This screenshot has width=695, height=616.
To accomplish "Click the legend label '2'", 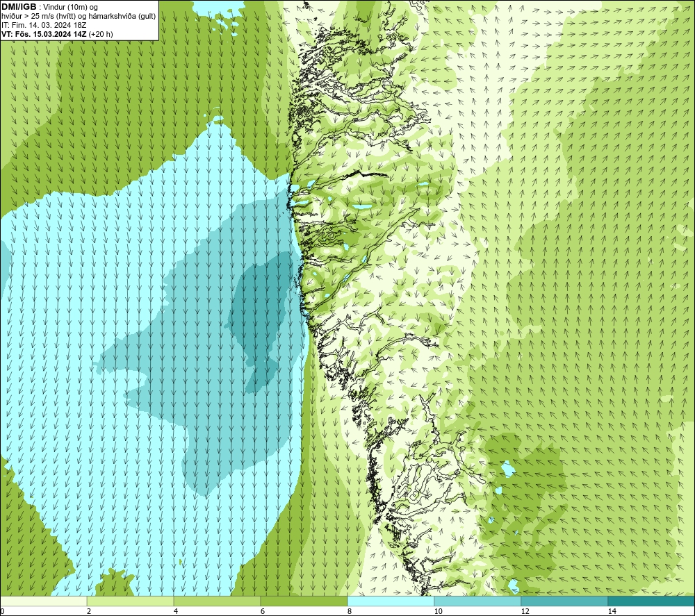I will (x=89, y=611).
